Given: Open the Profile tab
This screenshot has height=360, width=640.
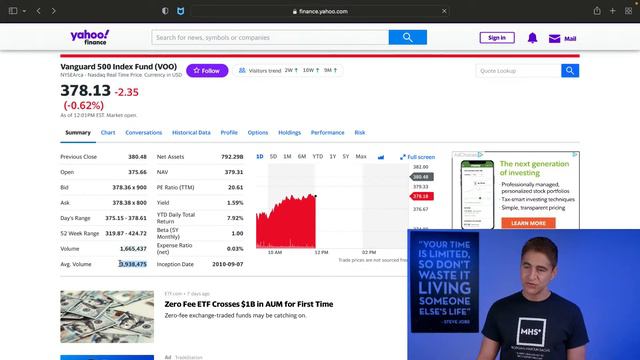Looking at the screenshot, I should pos(229,133).
